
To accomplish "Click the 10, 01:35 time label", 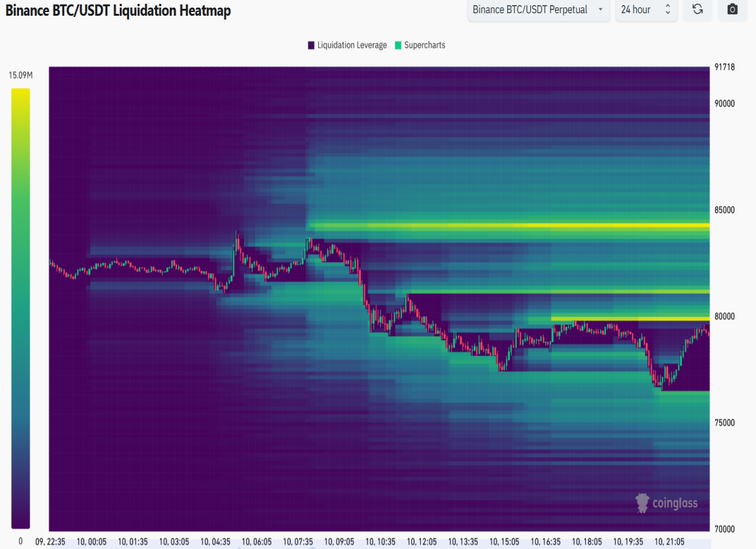I will (132, 541).
